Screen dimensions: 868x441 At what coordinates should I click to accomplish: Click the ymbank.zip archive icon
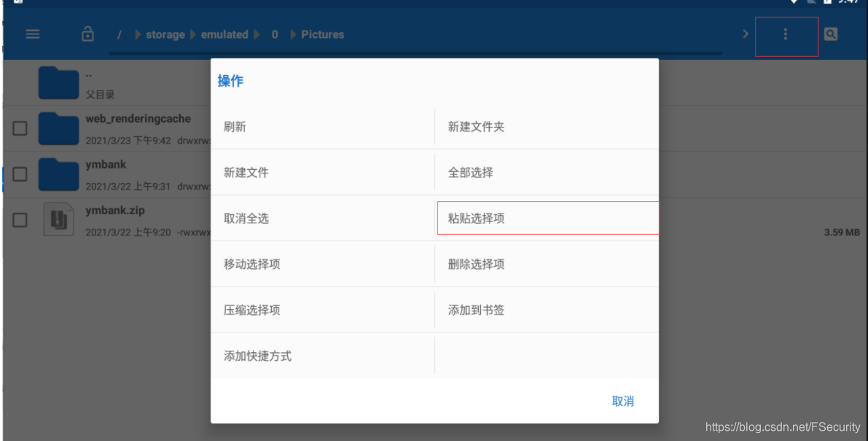(x=59, y=219)
